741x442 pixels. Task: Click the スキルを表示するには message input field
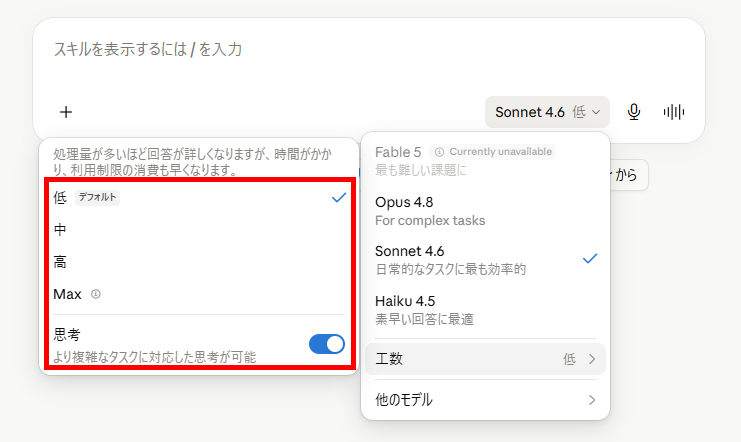coord(369,57)
